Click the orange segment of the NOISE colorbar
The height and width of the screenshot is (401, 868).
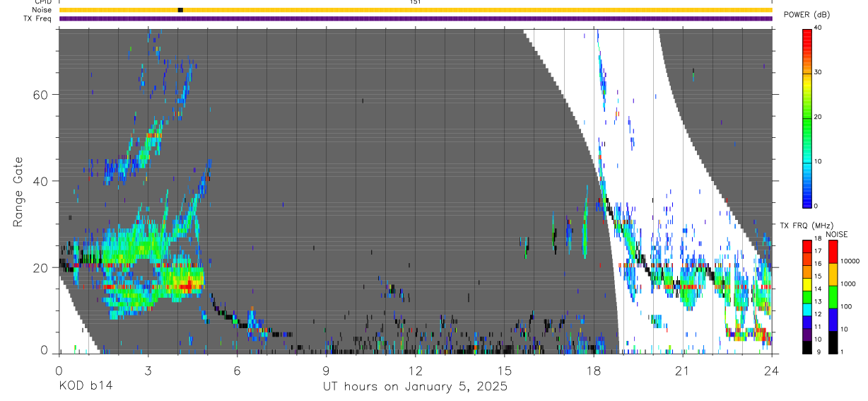click(833, 274)
